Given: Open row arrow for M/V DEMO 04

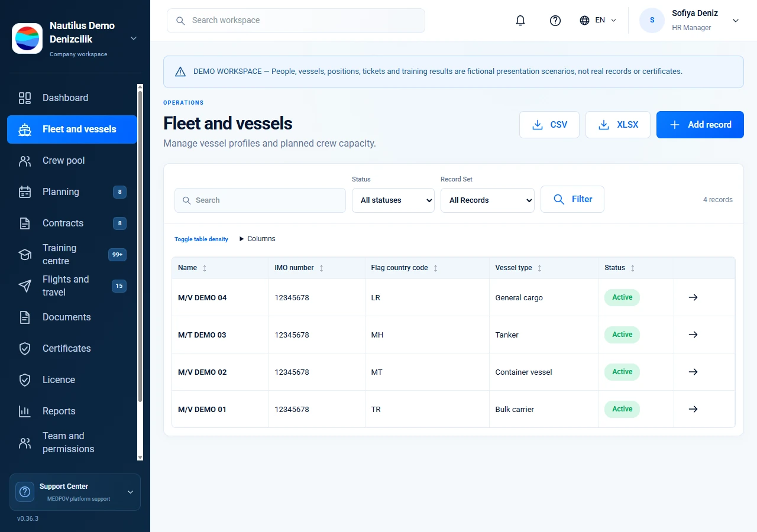Looking at the screenshot, I should click(x=693, y=297).
